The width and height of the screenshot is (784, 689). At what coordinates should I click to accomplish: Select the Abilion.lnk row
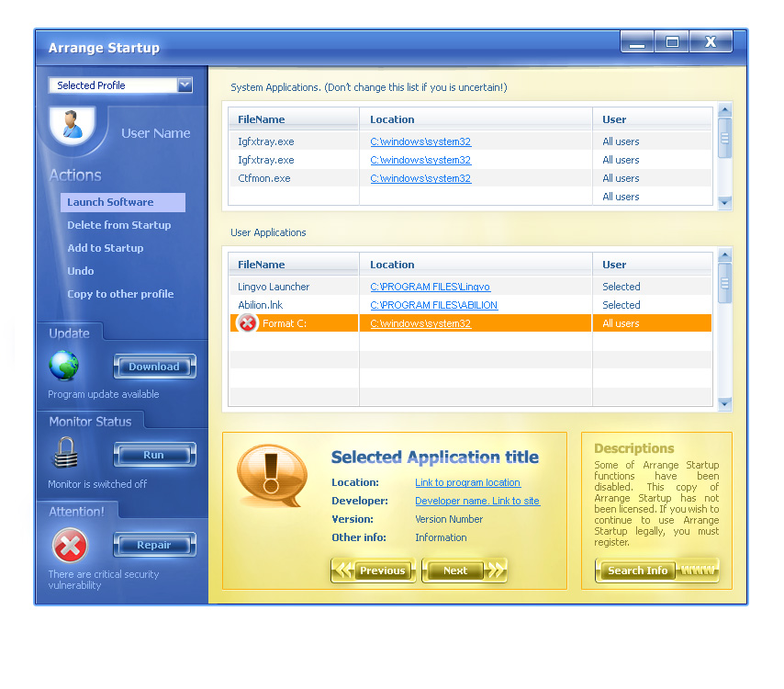coord(285,304)
